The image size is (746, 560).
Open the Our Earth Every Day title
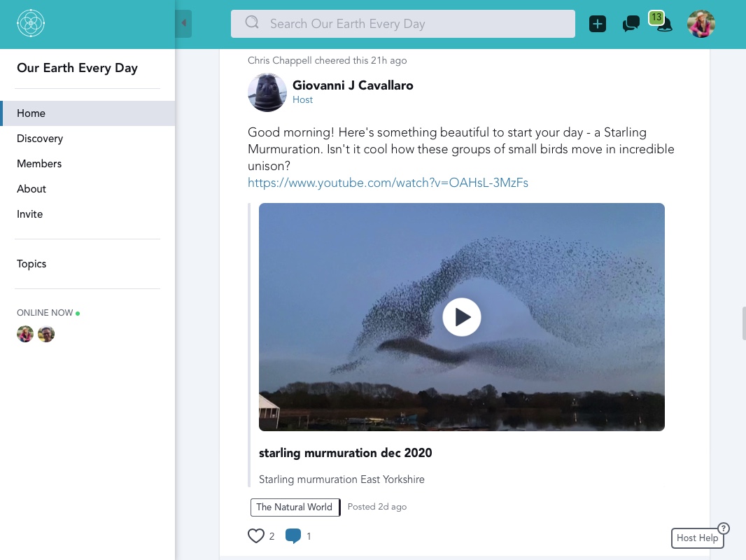[x=77, y=68]
